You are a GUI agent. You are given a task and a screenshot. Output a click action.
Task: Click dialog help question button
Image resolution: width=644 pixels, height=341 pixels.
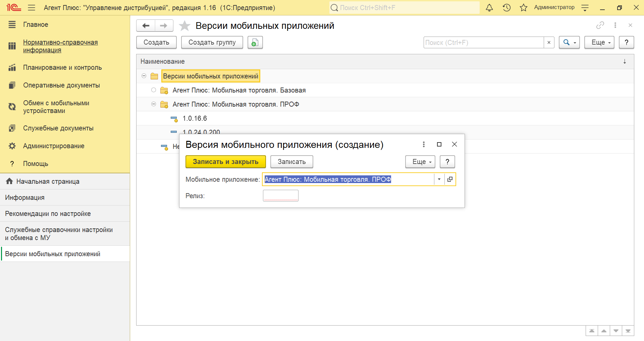[x=447, y=162]
